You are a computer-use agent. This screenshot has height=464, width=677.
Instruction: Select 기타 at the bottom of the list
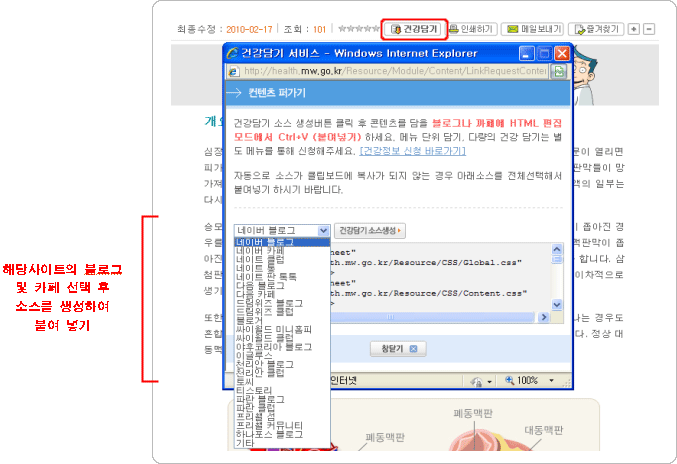click(x=244, y=443)
